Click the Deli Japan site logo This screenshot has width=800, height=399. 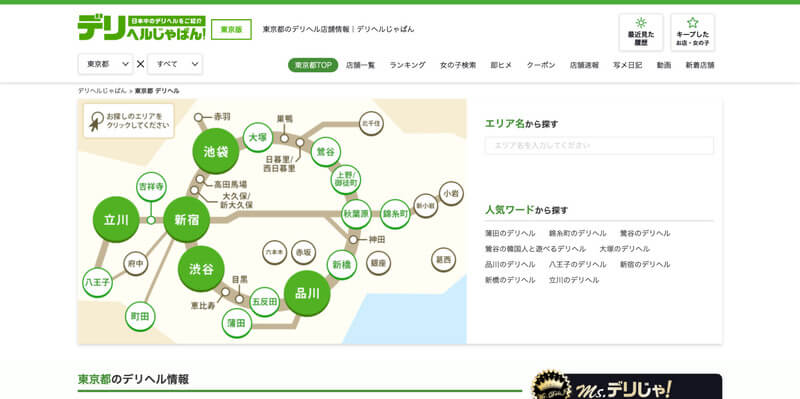tap(142, 28)
